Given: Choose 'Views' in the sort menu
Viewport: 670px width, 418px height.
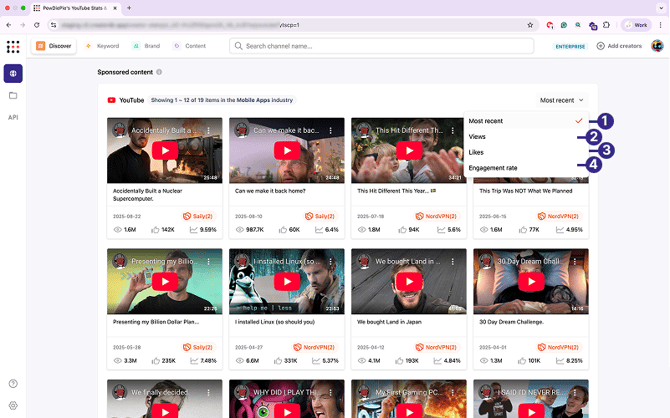Looking at the screenshot, I should pyautogui.click(x=478, y=137).
